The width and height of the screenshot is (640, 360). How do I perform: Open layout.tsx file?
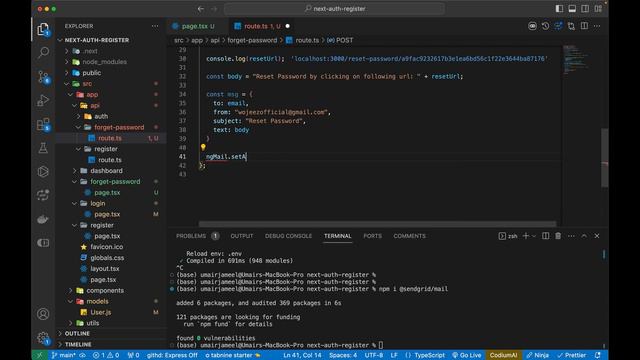[x=104, y=269]
